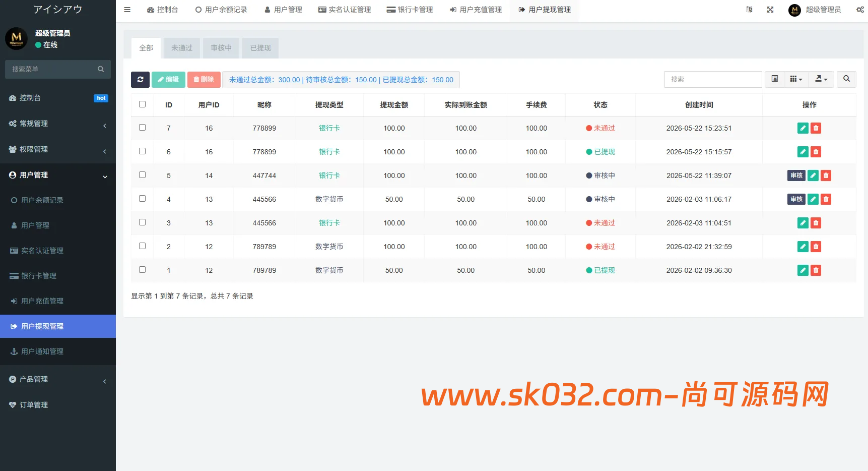This screenshot has width=868, height=471.
Task: Select the 未通过 filter tab
Action: pos(182,48)
